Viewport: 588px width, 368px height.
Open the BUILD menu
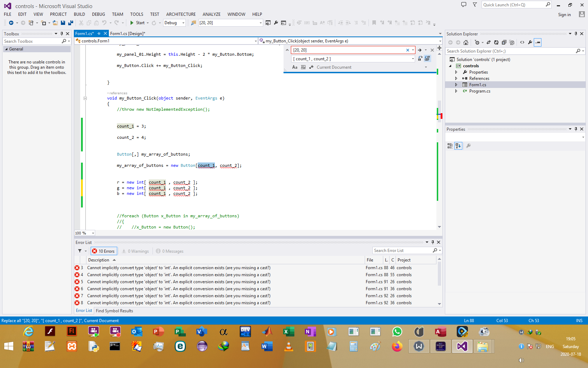coord(79,14)
